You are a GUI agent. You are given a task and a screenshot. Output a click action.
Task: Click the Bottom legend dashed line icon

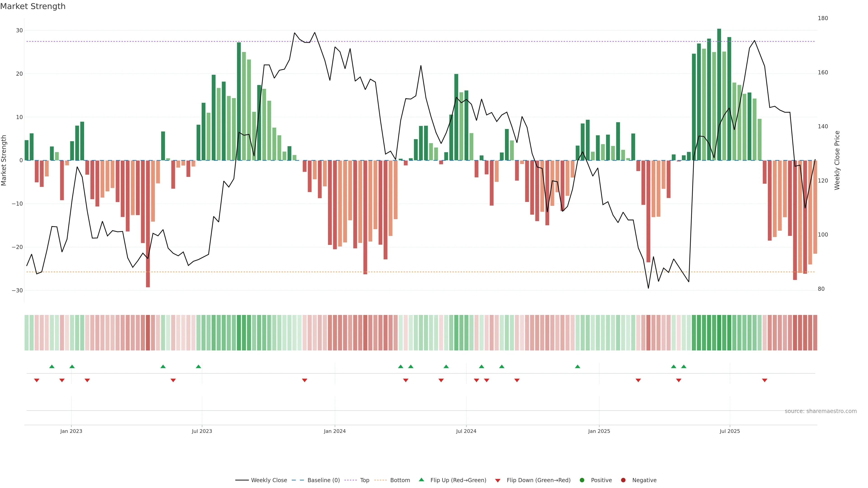(380, 480)
